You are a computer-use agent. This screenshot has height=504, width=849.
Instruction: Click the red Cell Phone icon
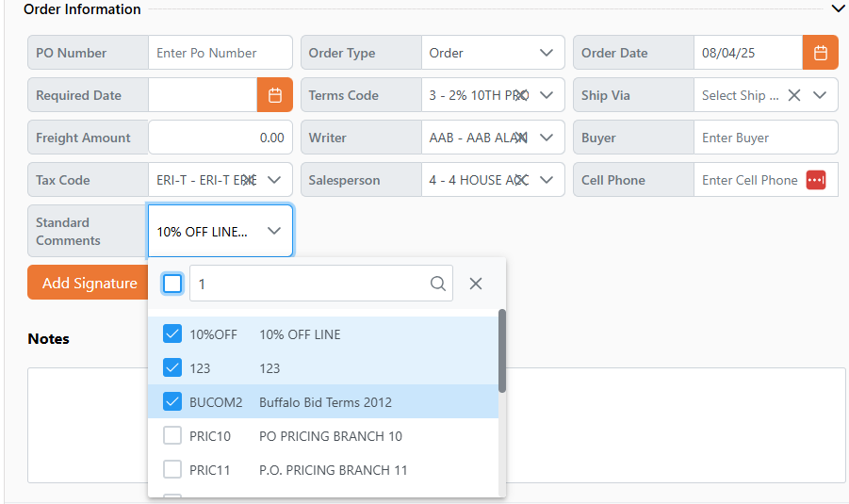click(816, 180)
